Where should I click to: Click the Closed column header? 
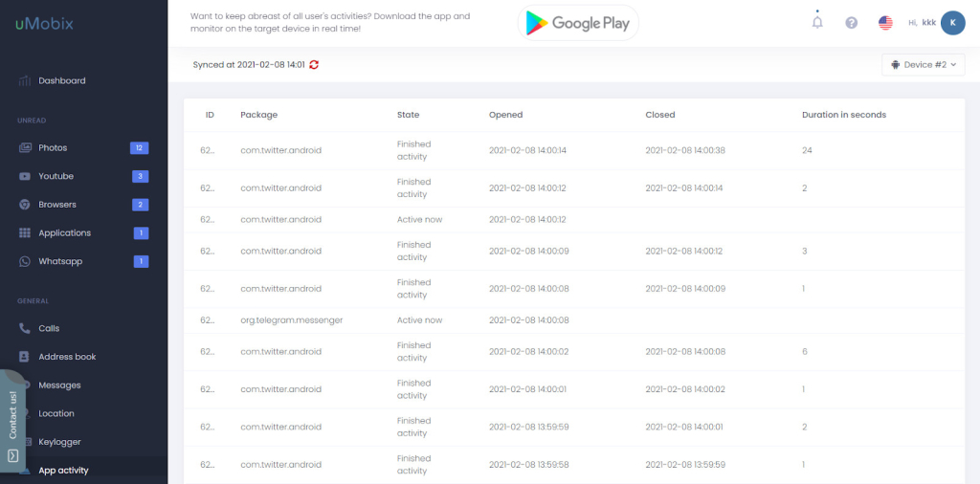click(660, 115)
